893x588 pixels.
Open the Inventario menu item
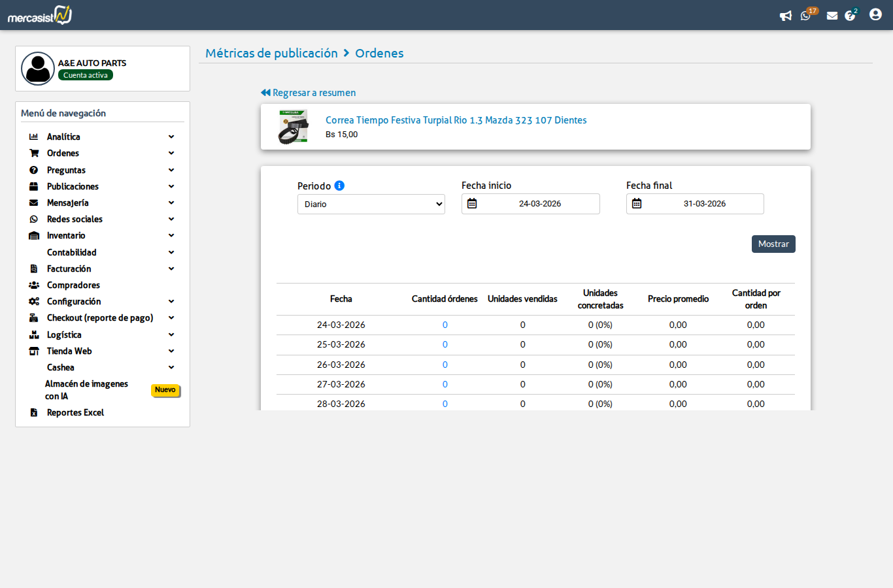[66, 235]
